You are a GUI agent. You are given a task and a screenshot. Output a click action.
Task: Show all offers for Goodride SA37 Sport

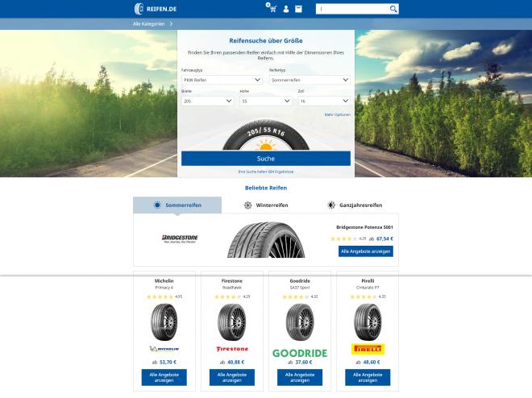(x=300, y=377)
